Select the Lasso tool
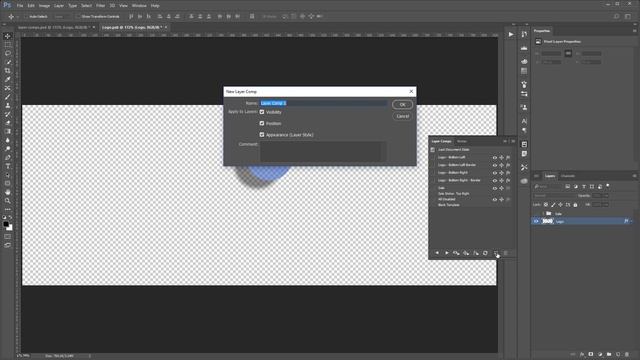The width and height of the screenshot is (640, 360). coord(7,53)
